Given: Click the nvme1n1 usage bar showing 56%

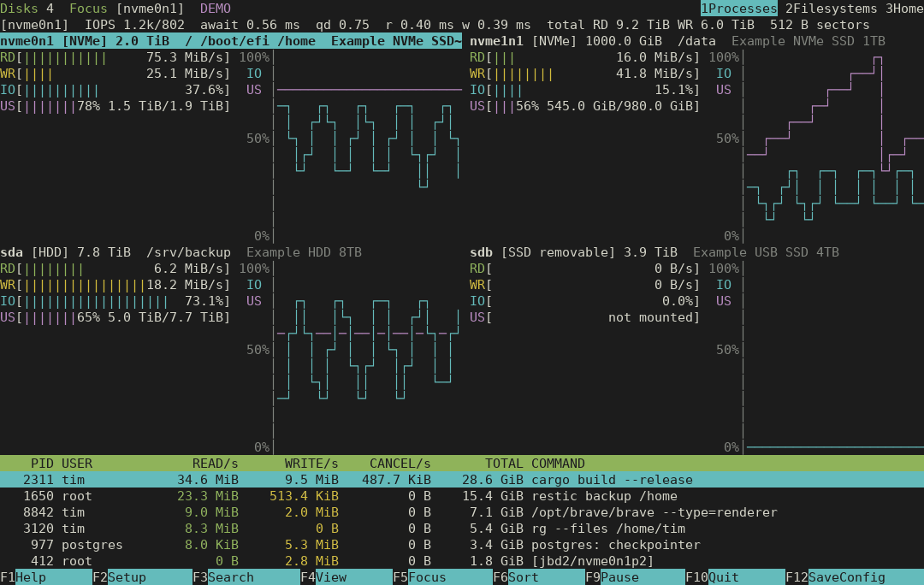Looking at the screenshot, I should (x=585, y=106).
